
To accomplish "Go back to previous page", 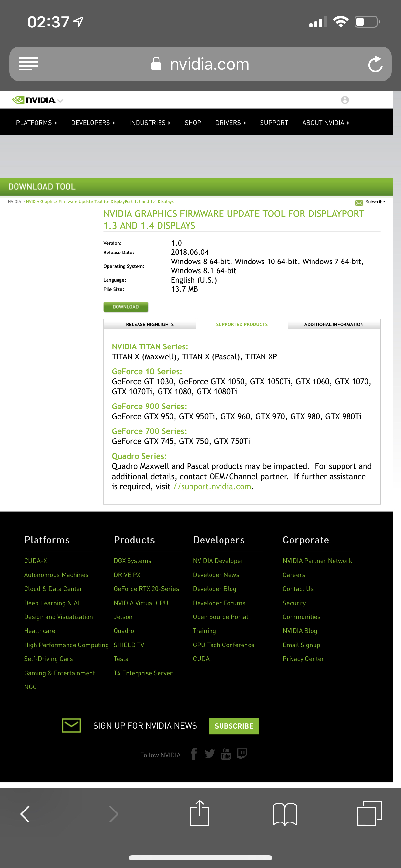I will coord(25,814).
